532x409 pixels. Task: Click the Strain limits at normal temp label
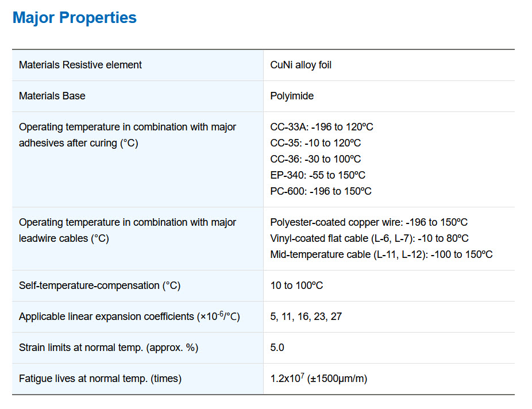tap(109, 348)
